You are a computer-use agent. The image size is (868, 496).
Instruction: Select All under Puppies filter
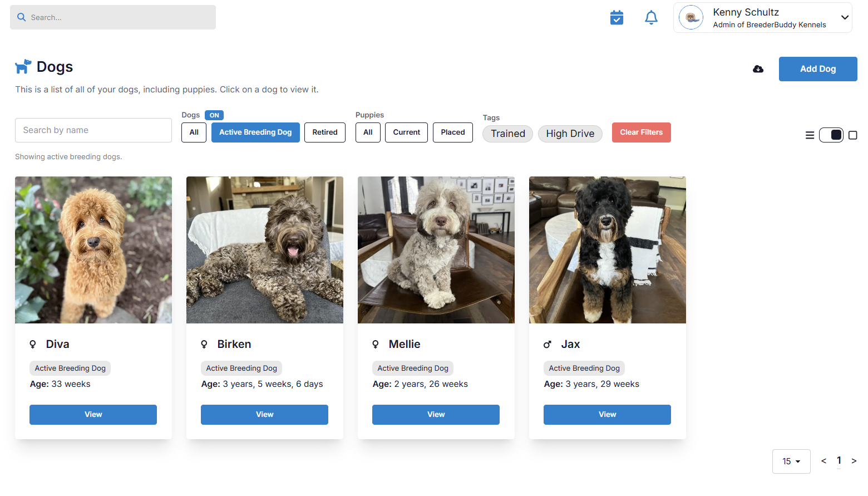pos(368,132)
